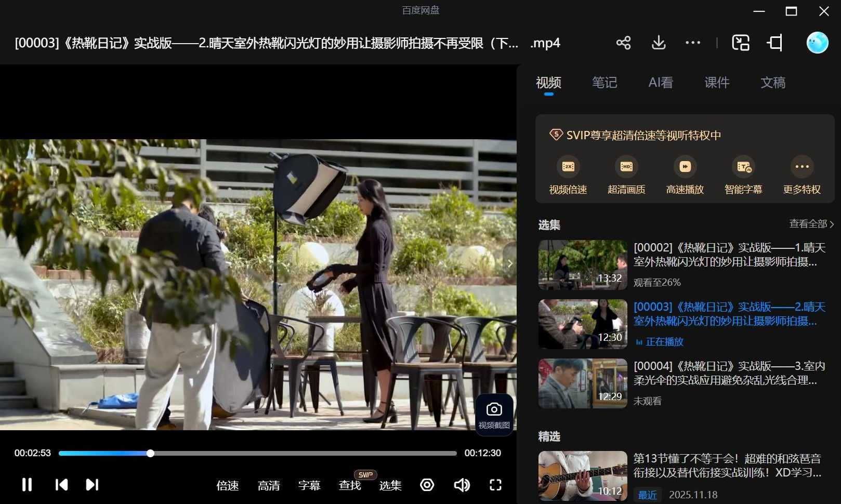Mute the player using the volume icon
841x504 pixels.
462,485
